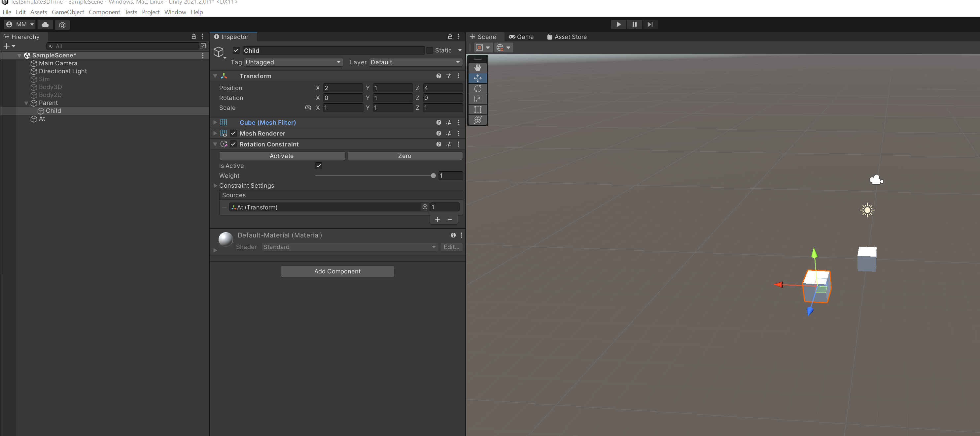Viewport: 980px width, 436px height.
Task: Disable the Mesh Renderer component checkbox
Action: [233, 134]
